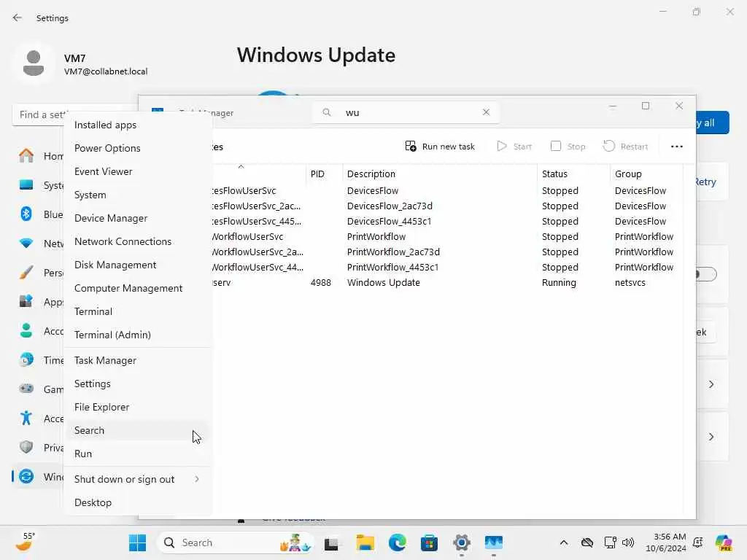747x560 pixels.
Task: Click the Restart service button
Action: [625, 147]
